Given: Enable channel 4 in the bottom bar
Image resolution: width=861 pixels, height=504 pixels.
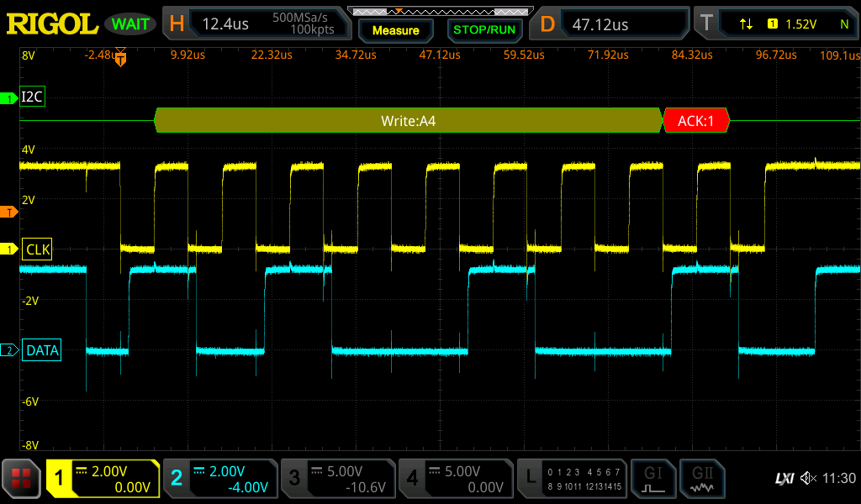Looking at the screenshot, I should (455, 479).
